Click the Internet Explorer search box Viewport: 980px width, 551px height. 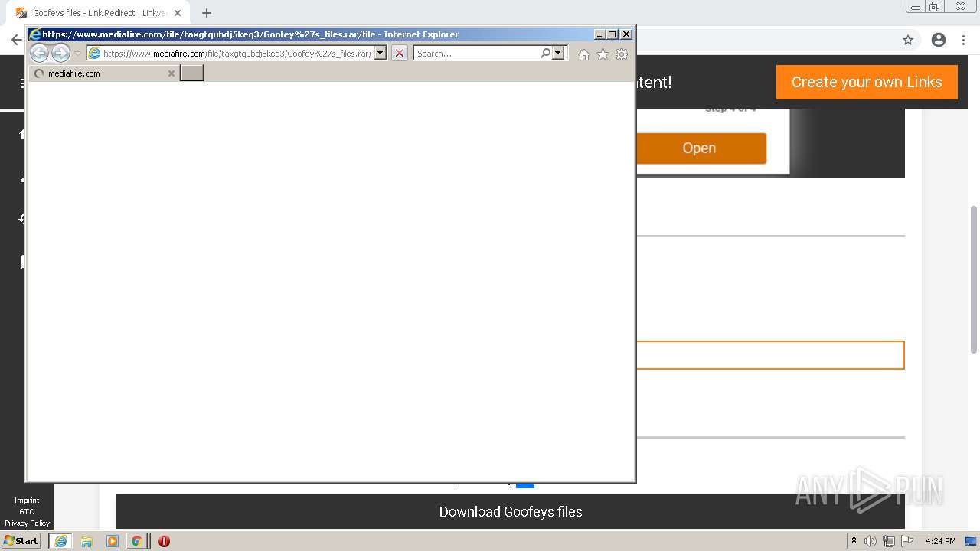(476, 54)
